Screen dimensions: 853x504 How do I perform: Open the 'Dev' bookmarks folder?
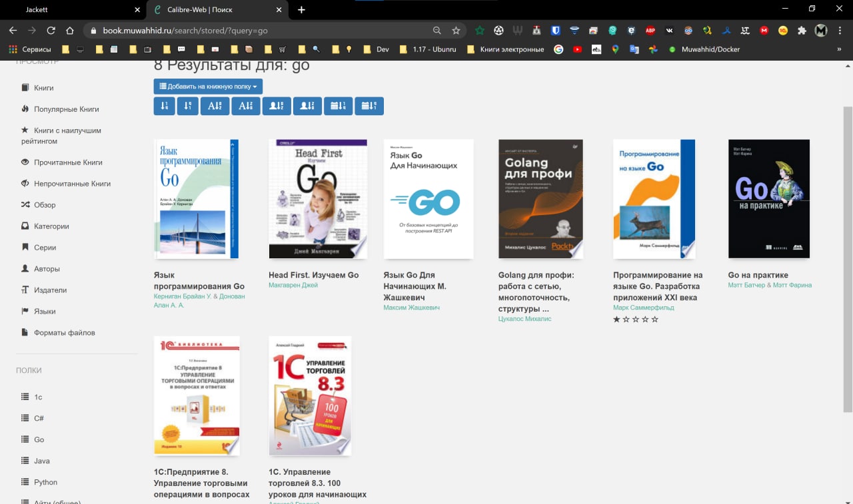(376, 49)
